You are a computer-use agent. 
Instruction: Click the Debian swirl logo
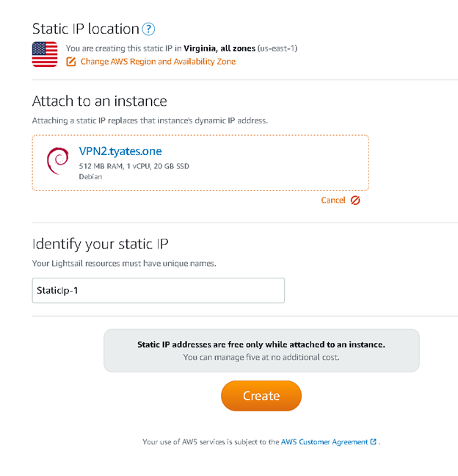point(58,161)
